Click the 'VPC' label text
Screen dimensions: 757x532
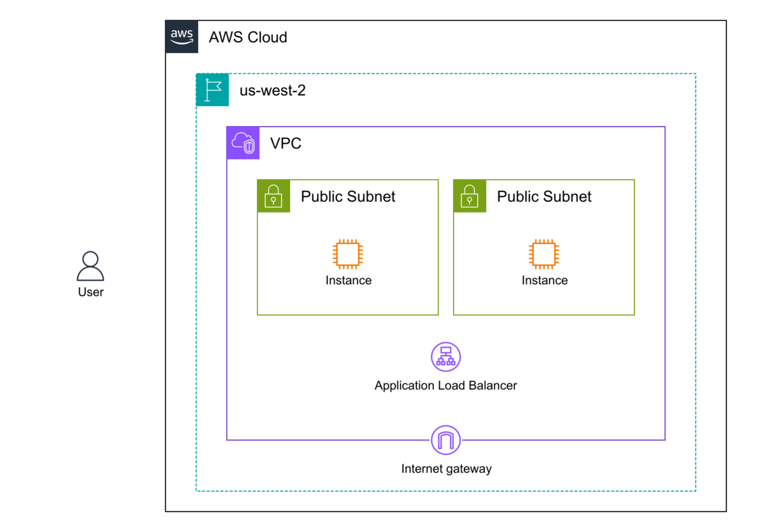[286, 144]
